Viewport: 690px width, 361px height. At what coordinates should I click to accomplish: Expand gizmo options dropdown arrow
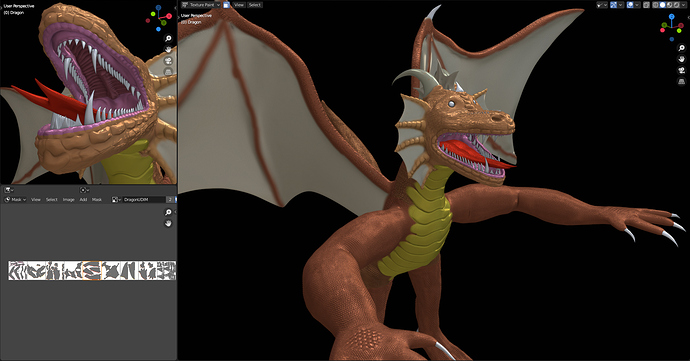[x=620, y=5]
